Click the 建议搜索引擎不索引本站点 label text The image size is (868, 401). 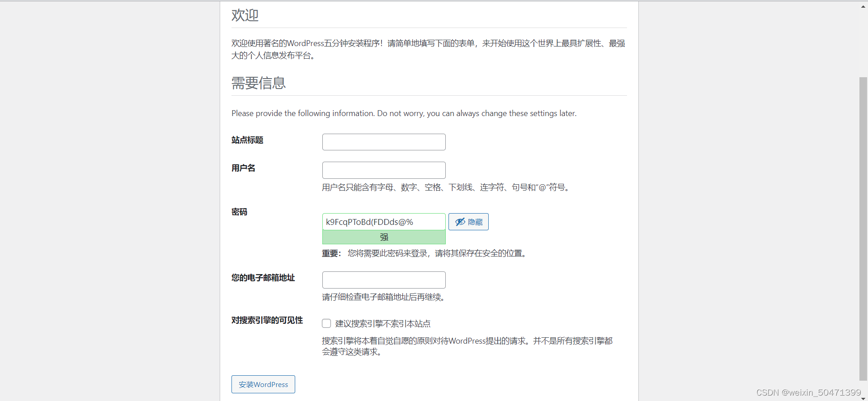point(383,324)
